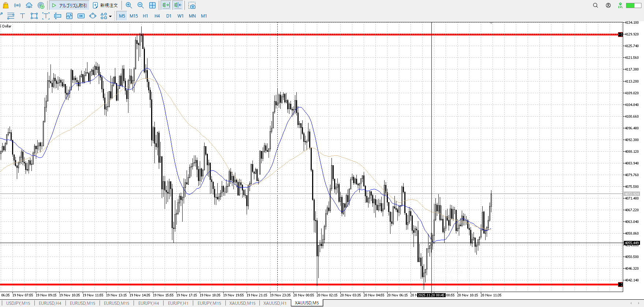This screenshot has height=307, width=644.
Task: Click the zoom in magnifier icon
Action: pos(129,5)
